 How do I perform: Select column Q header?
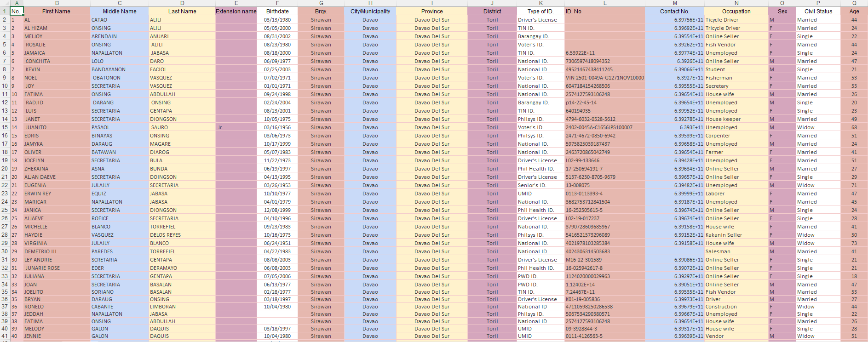854,3
